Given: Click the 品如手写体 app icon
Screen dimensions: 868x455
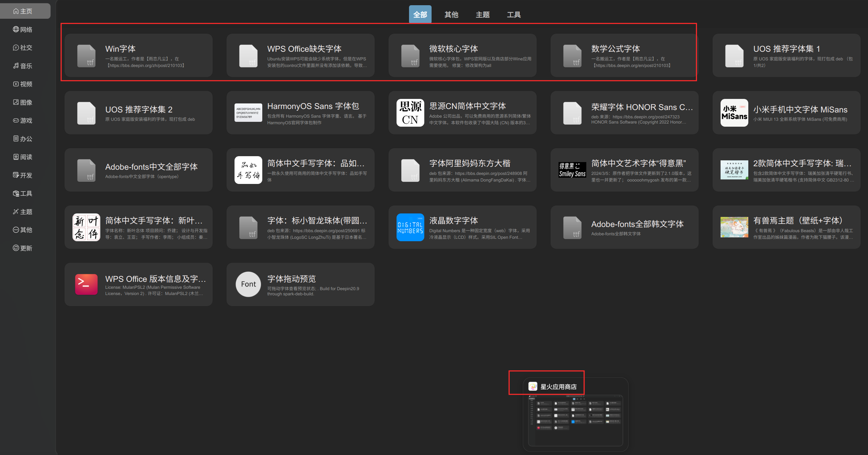Looking at the screenshot, I should [248, 170].
